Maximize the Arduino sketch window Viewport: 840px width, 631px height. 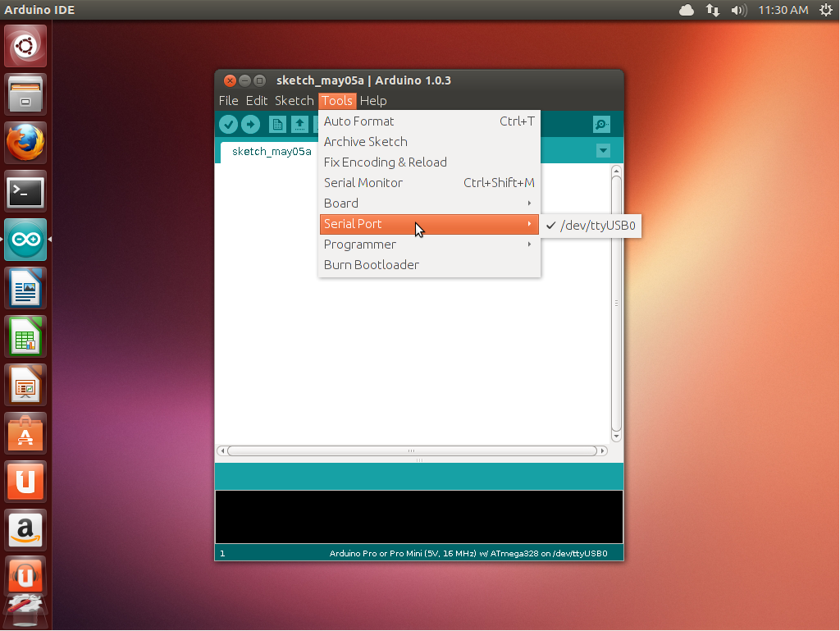(x=260, y=81)
